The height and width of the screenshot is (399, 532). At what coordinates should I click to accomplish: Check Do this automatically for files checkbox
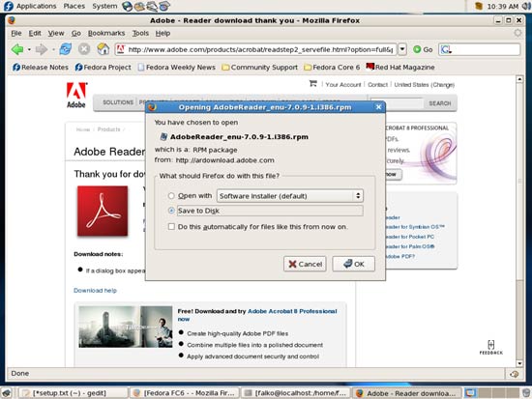click(171, 226)
